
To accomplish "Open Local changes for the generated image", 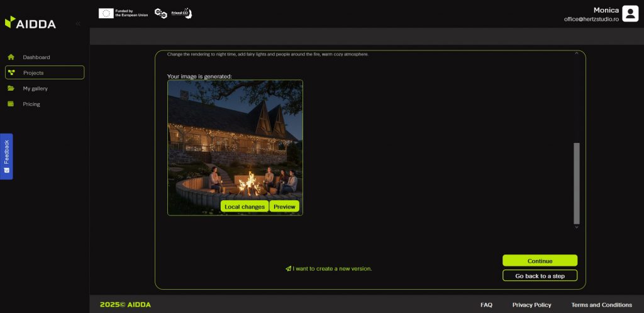I will click(x=245, y=207).
